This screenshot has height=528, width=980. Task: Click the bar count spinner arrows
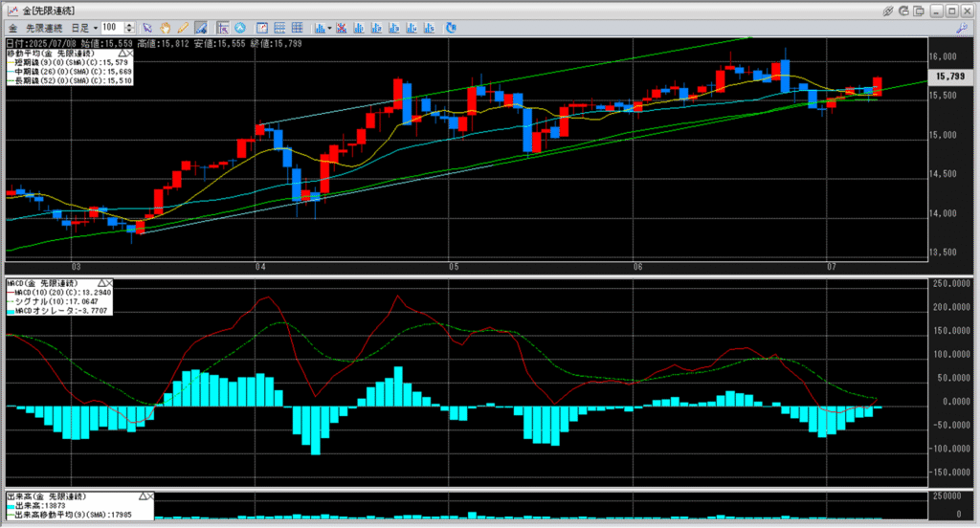point(129,28)
